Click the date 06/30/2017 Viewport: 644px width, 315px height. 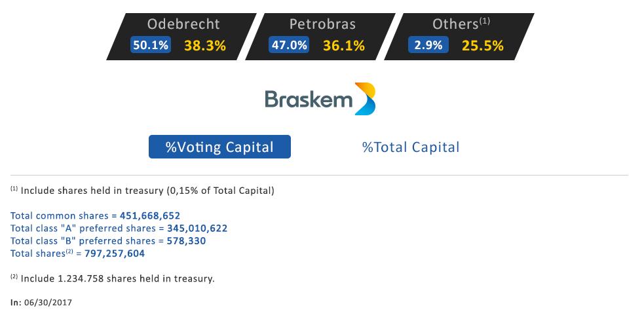48,303
